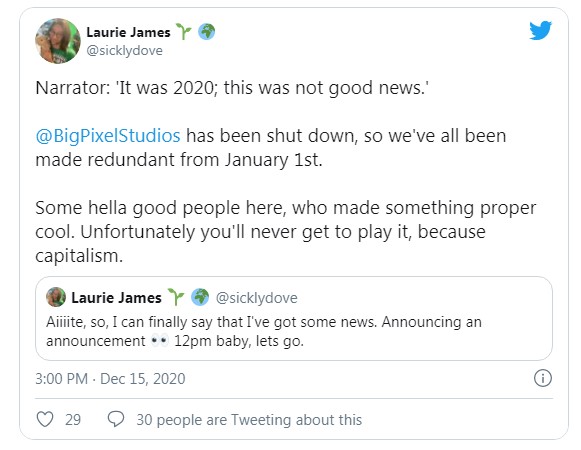
Task: Open replies via the speech bubble icon
Action: click(x=116, y=419)
